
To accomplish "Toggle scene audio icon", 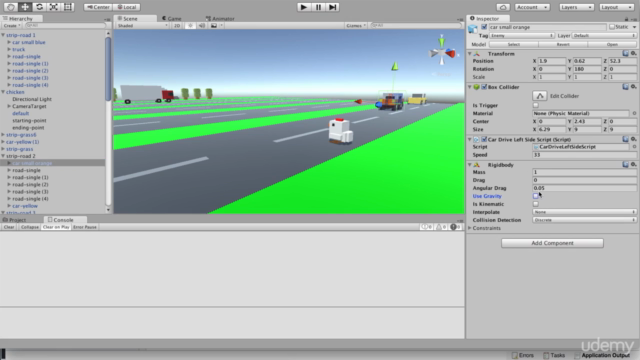I will pyautogui.click(x=202, y=25).
